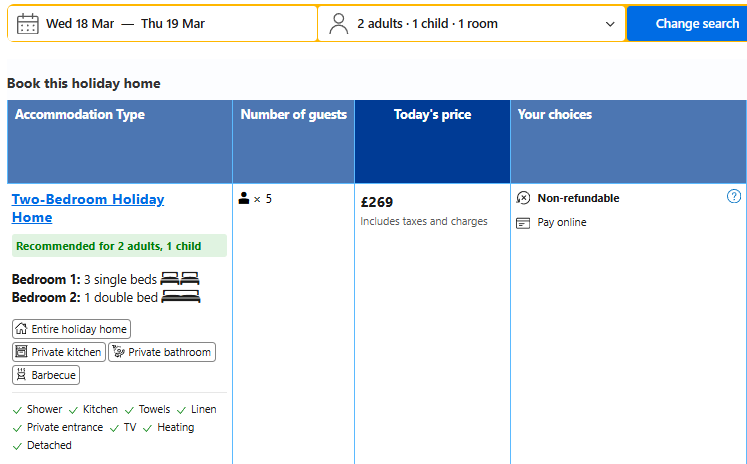Click the Number of guests column header
The image size is (747, 464).
tap(293, 141)
